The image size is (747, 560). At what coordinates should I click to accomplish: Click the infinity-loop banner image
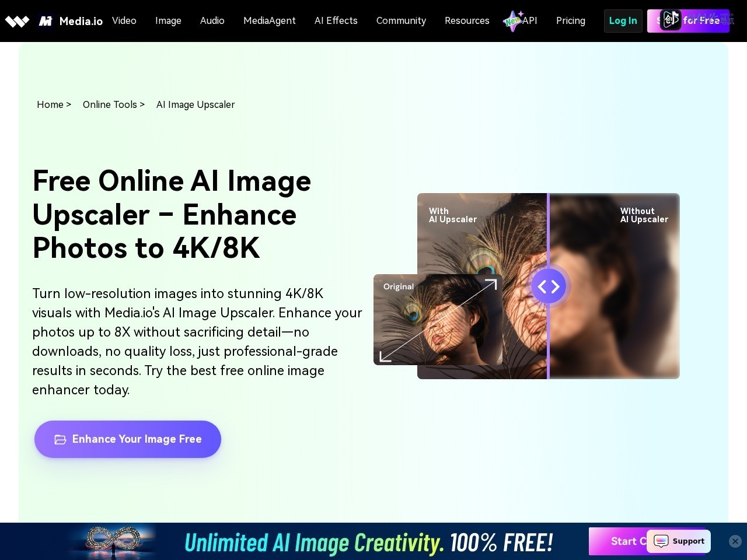click(x=113, y=541)
